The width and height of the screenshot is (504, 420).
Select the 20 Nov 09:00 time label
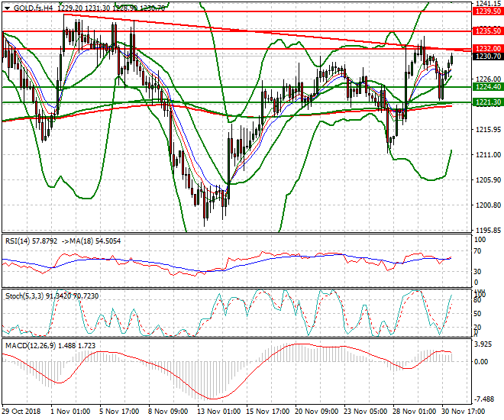(317, 412)
